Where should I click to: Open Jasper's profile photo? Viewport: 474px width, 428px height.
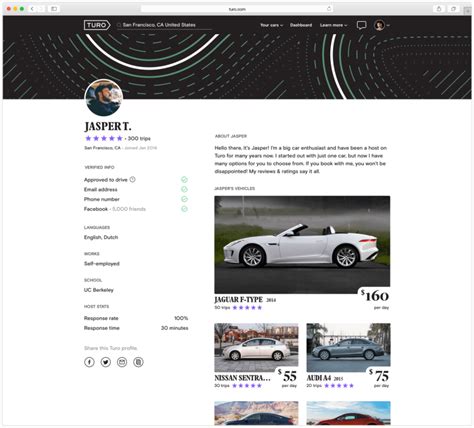(104, 98)
